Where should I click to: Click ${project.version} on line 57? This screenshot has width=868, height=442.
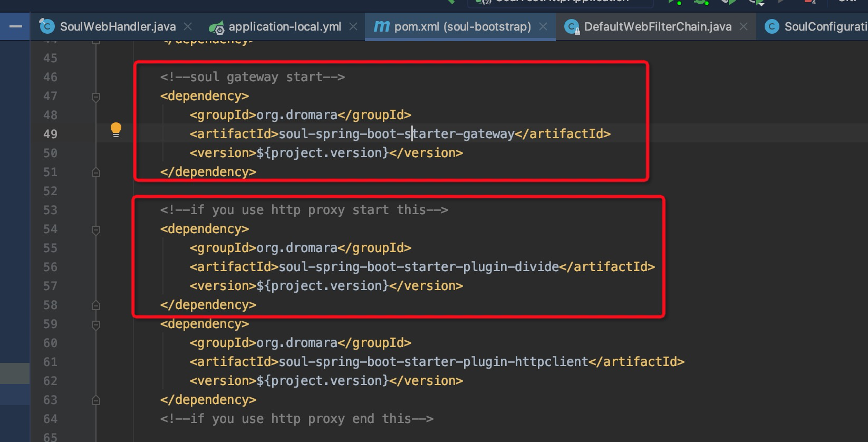pyautogui.click(x=323, y=286)
